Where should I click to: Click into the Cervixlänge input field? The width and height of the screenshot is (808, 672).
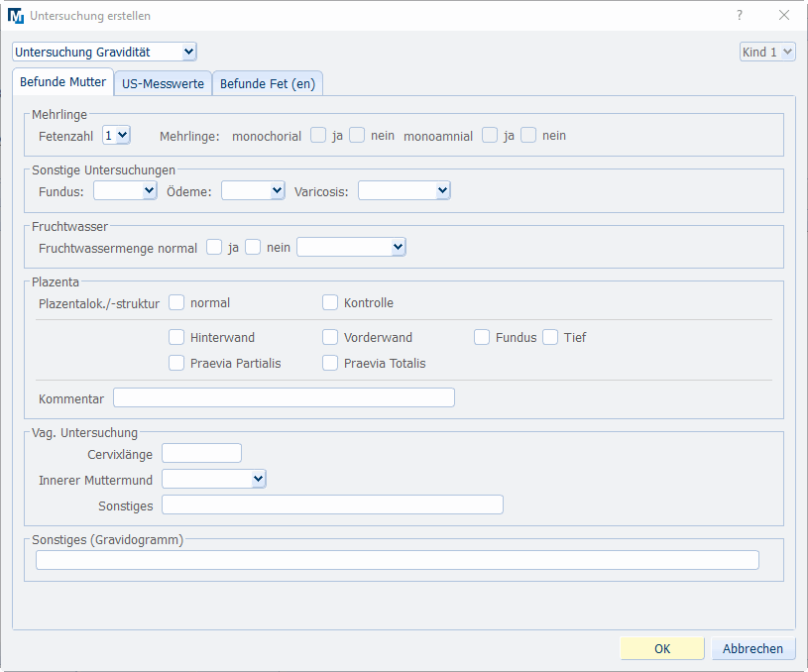[x=201, y=453]
